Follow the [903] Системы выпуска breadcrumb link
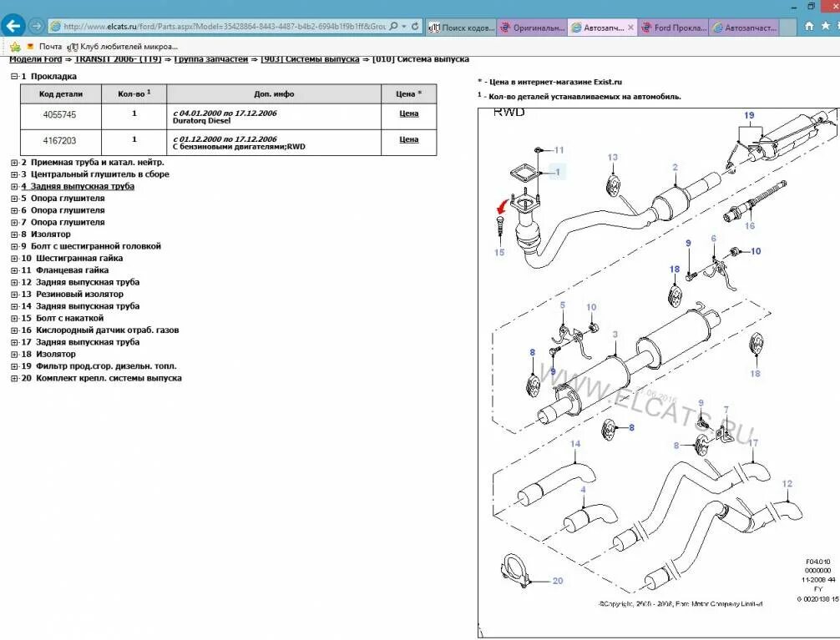840x640 pixels. [310, 59]
